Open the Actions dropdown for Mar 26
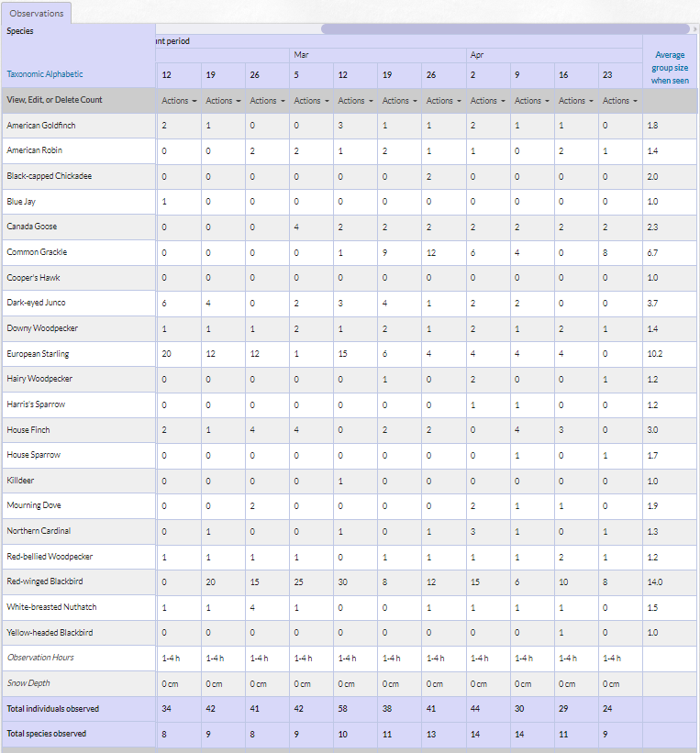 click(x=443, y=101)
